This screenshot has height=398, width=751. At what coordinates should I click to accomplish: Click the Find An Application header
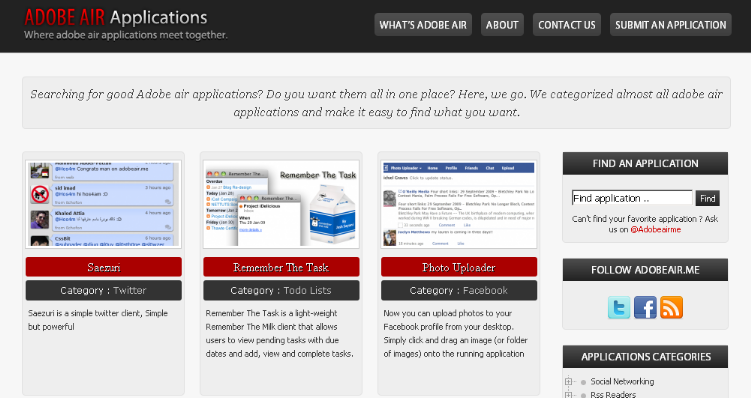645,163
